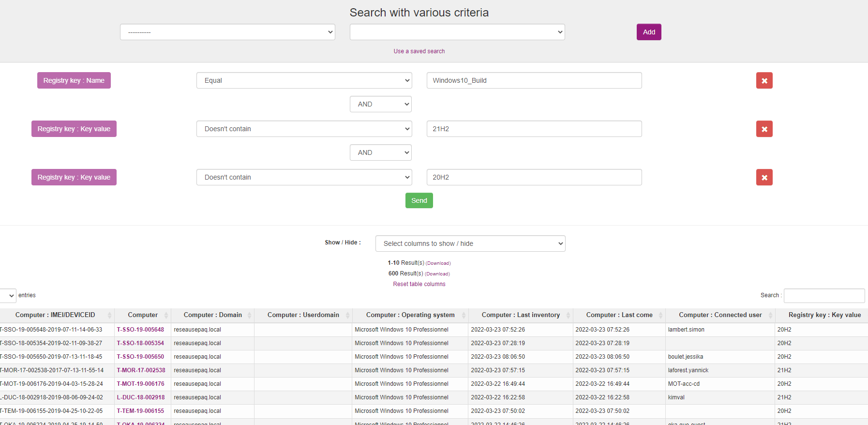
Task: Select operating system cell in T-TEM-19-006155 row
Action: click(x=410, y=411)
